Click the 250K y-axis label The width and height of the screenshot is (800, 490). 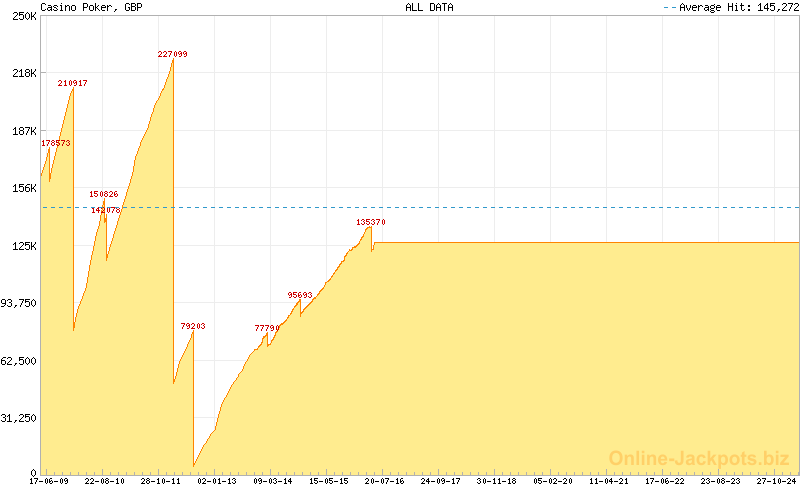click(x=24, y=17)
